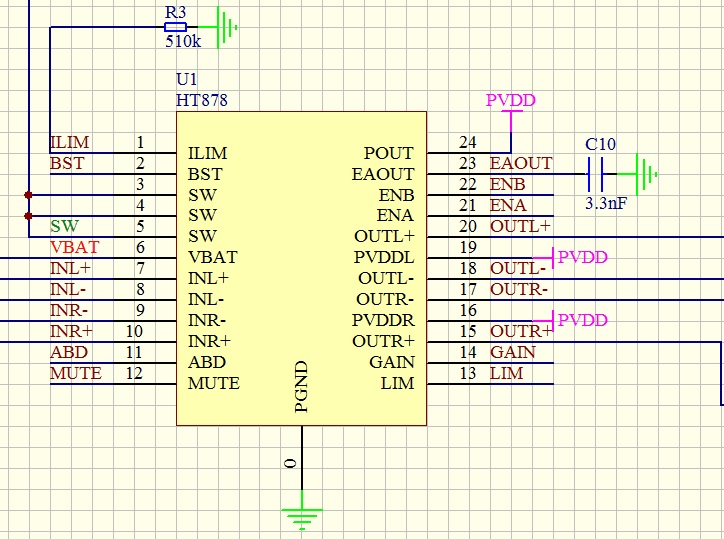Select the HT878 component name label
The height and width of the screenshot is (539, 724).
click(x=203, y=100)
